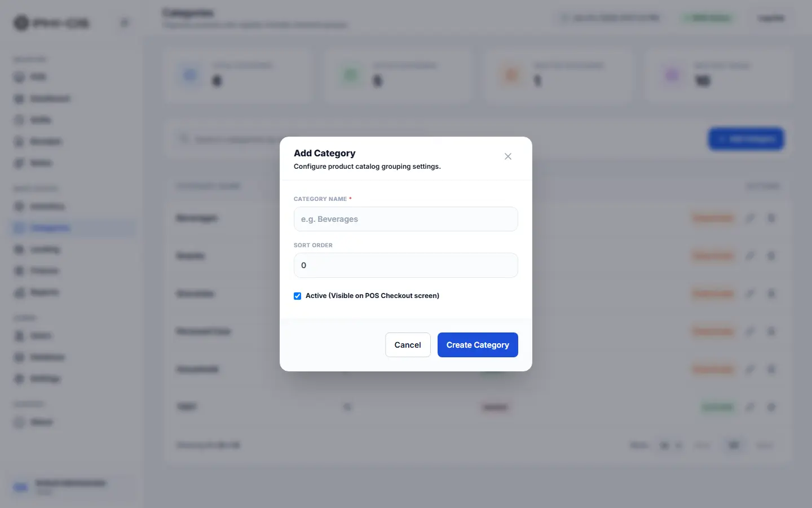Cancel adding the category
This screenshot has height=508, width=812.
(408, 345)
